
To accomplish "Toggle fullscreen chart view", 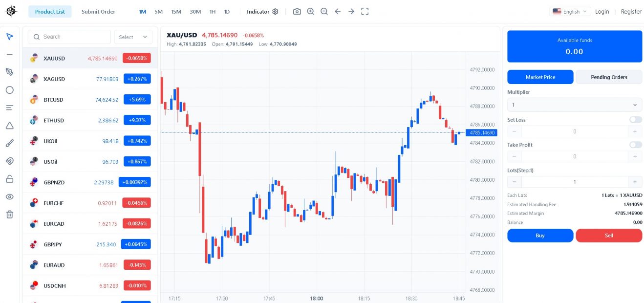I will [365, 11].
